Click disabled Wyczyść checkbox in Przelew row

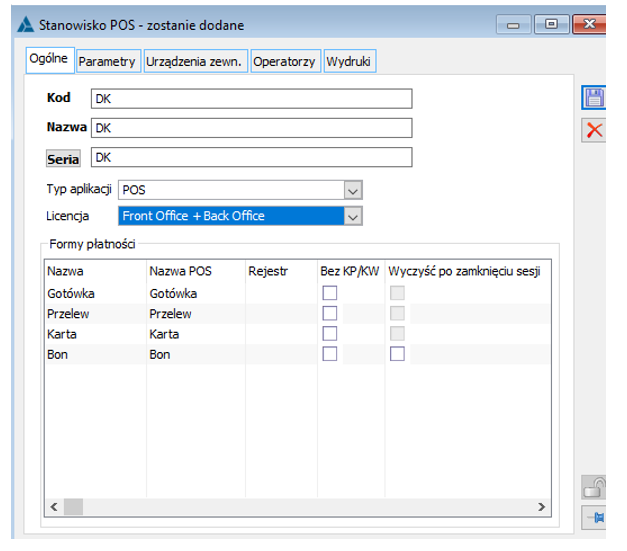(397, 313)
